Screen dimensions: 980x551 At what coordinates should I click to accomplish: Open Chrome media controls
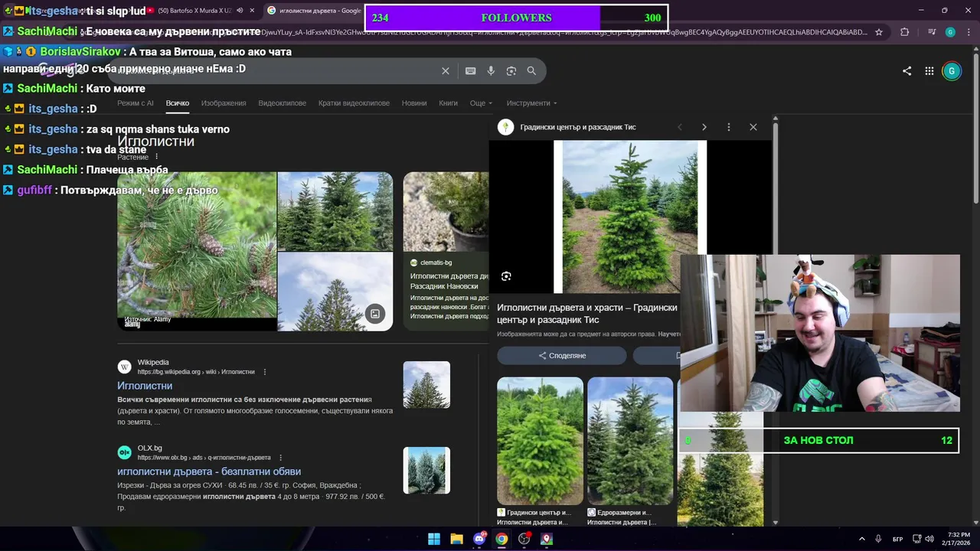[931, 32]
